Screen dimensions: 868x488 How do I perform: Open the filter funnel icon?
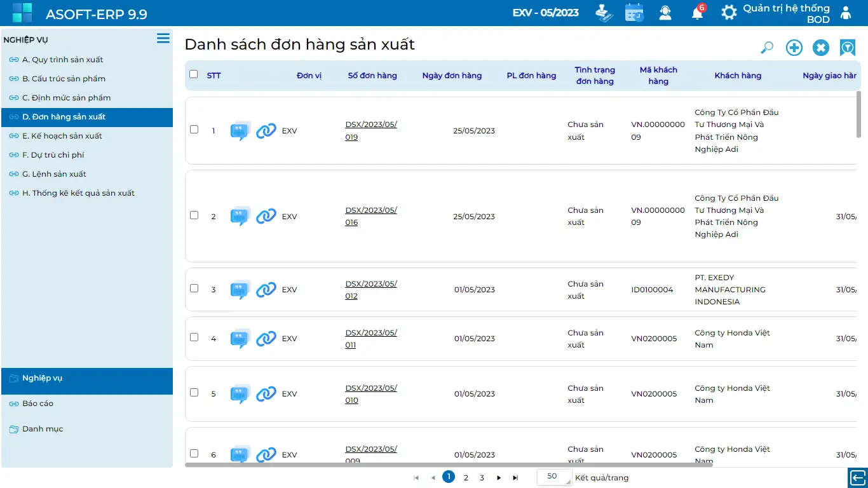coord(847,48)
